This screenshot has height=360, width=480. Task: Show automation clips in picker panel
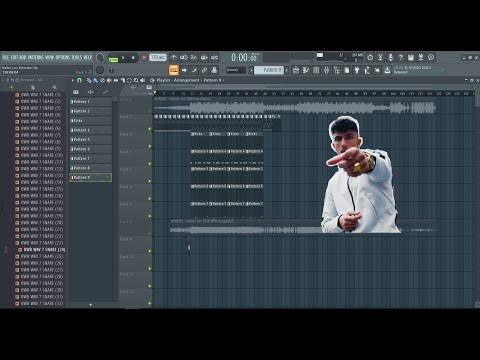[105, 92]
